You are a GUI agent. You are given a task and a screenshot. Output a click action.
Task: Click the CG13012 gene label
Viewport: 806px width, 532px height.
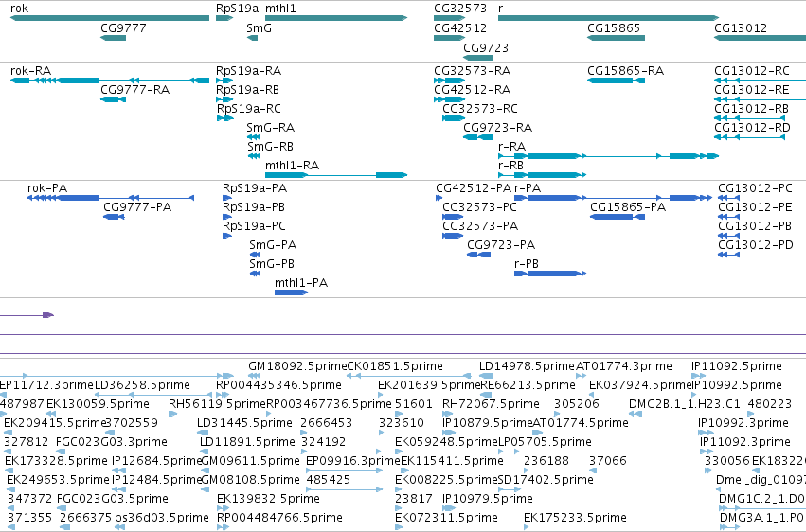(x=741, y=27)
